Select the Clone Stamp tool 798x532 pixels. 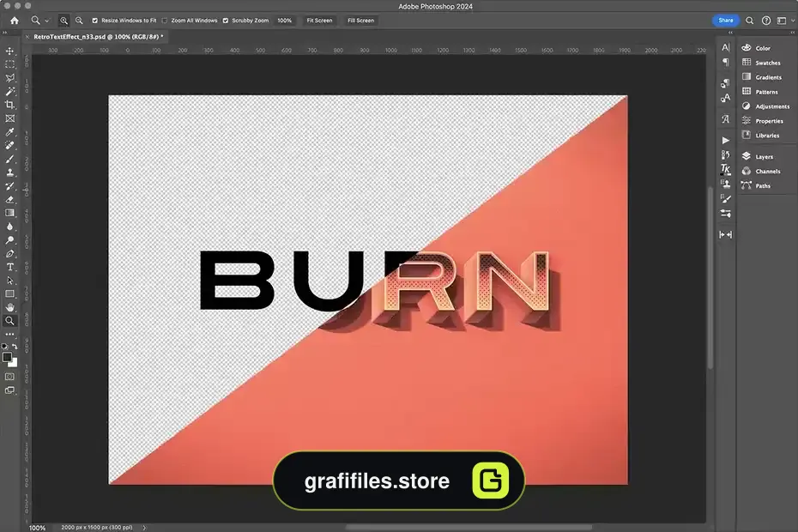pyautogui.click(x=9, y=172)
